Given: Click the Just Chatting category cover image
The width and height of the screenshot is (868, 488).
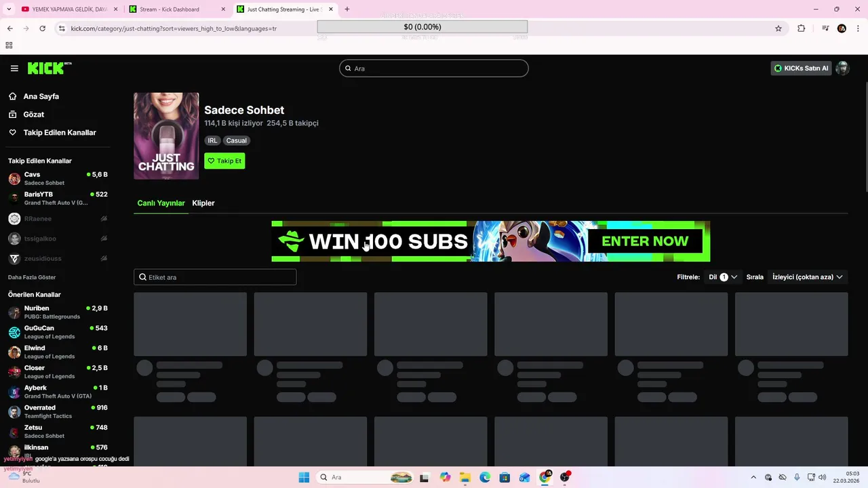Looking at the screenshot, I should coord(166,136).
